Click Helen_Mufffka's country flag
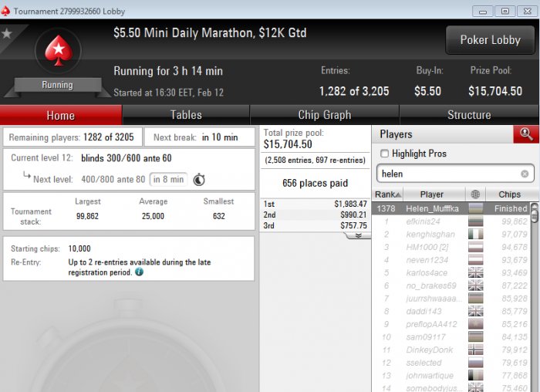 (x=476, y=208)
